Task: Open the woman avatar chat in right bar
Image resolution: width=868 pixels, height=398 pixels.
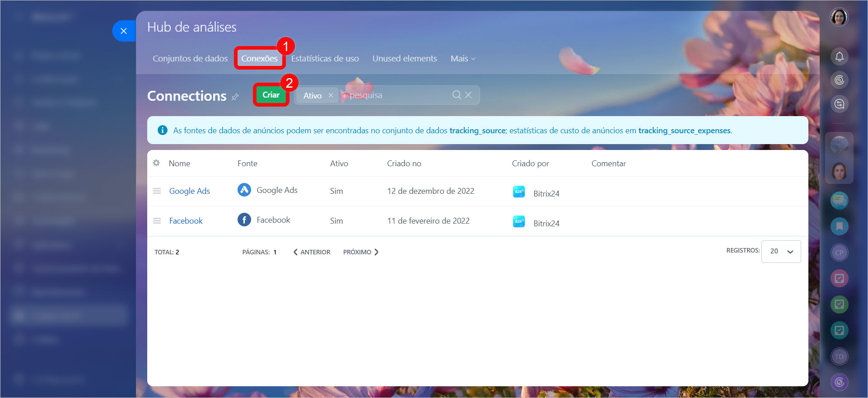Action: tap(839, 171)
